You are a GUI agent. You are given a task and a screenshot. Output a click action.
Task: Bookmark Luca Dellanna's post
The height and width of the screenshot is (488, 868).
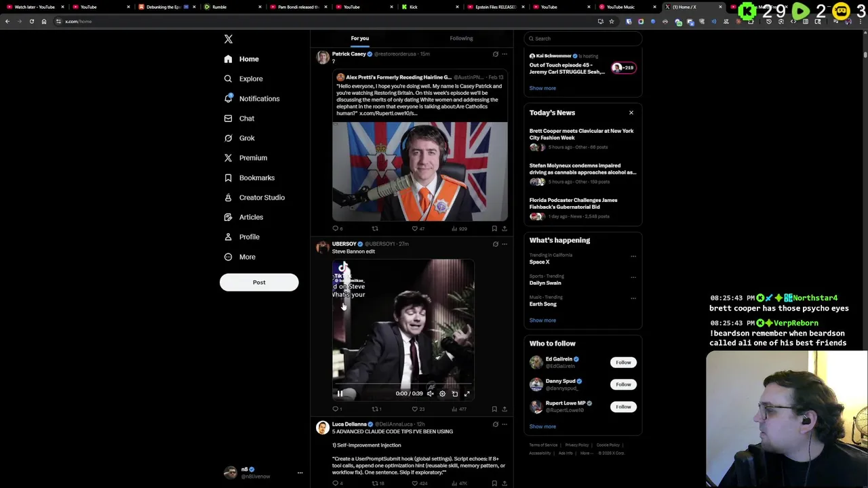pyautogui.click(x=494, y=483)
